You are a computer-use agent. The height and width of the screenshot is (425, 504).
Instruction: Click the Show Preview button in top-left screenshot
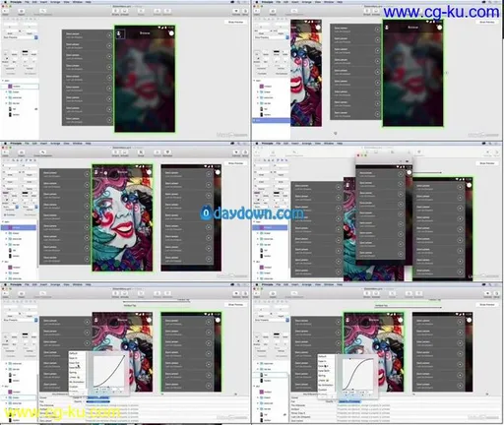235,22
